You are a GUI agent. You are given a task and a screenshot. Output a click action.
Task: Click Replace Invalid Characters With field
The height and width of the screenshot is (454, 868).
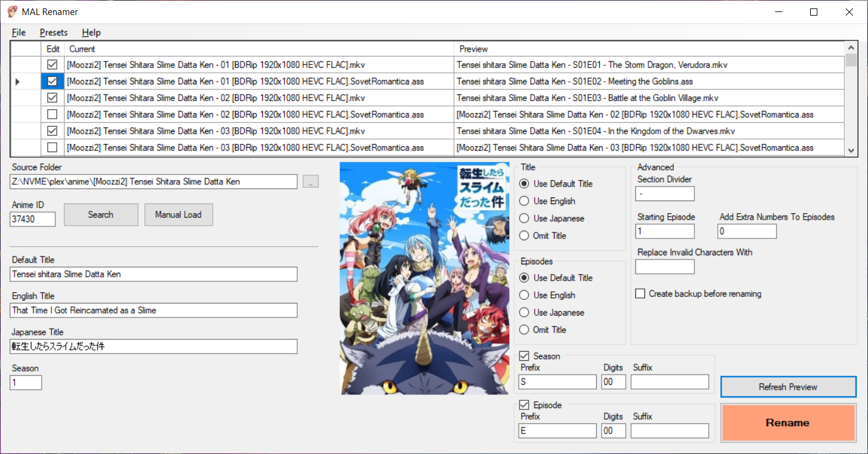point(665,266)
